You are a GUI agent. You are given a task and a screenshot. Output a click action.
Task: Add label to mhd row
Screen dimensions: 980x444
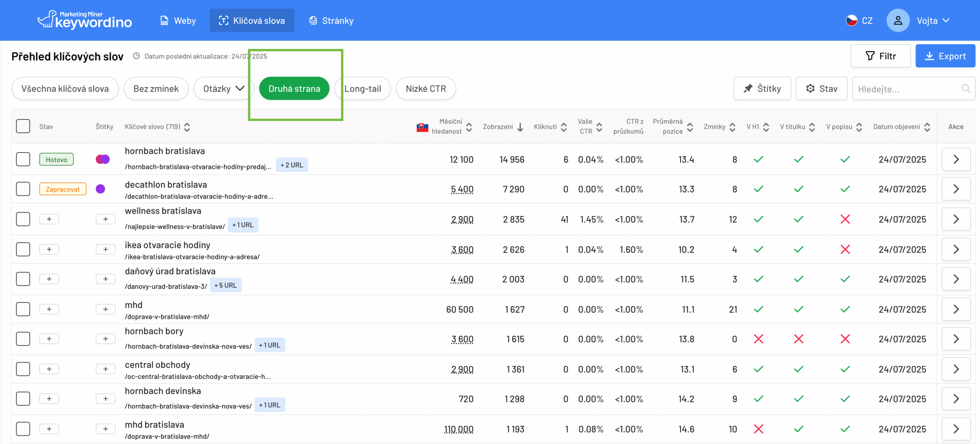click(106, 309)
